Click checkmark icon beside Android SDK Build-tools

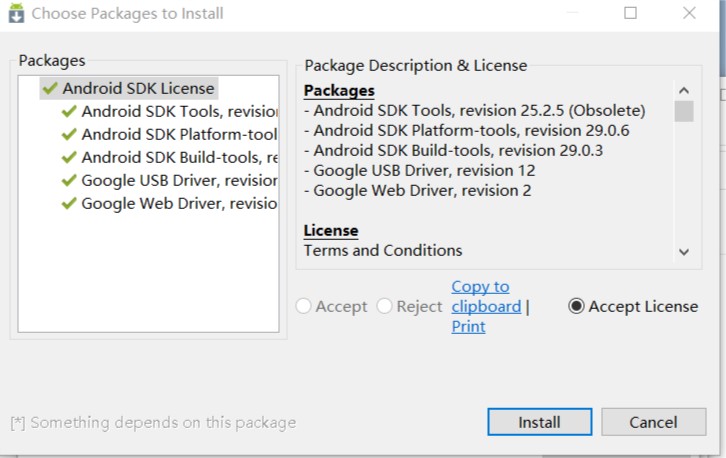click(x=69, y=157)
